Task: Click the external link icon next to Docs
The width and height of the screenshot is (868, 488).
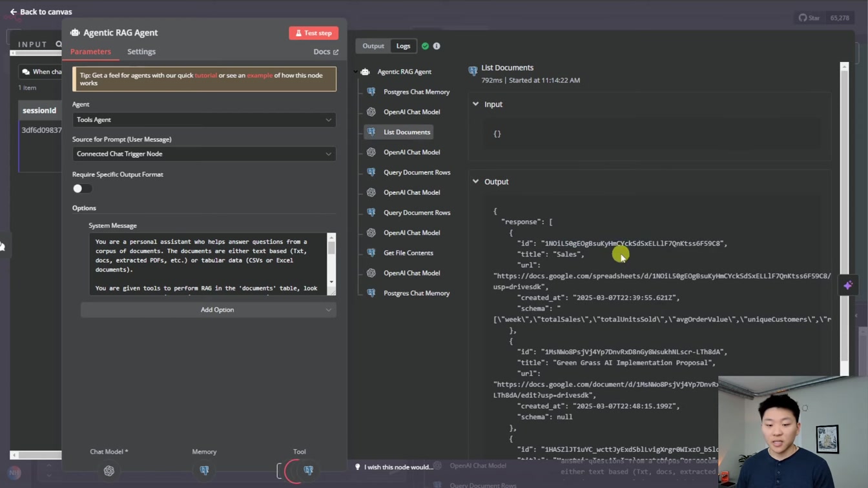Action: pos(336,52)
